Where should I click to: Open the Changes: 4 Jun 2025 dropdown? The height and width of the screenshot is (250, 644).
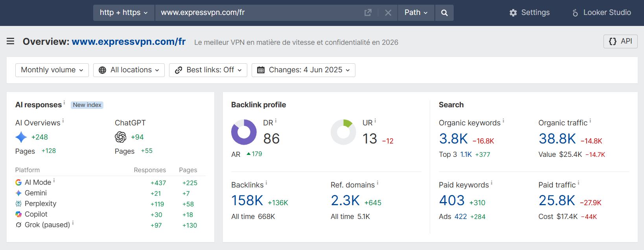[x=304, y=70]
